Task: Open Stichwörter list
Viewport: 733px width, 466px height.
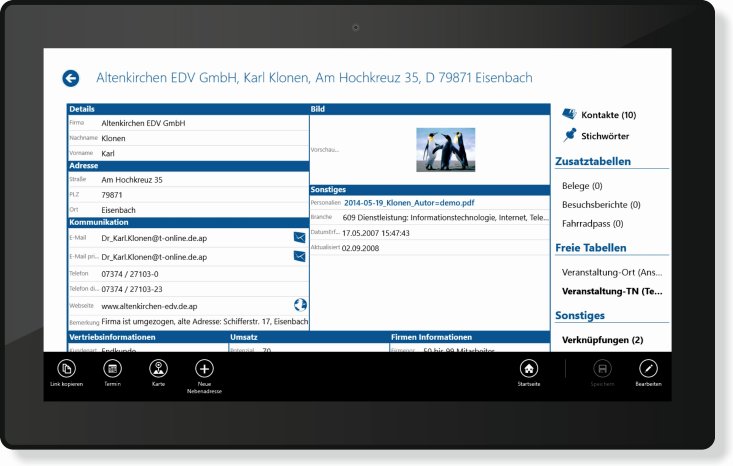Action: point(605,136)
